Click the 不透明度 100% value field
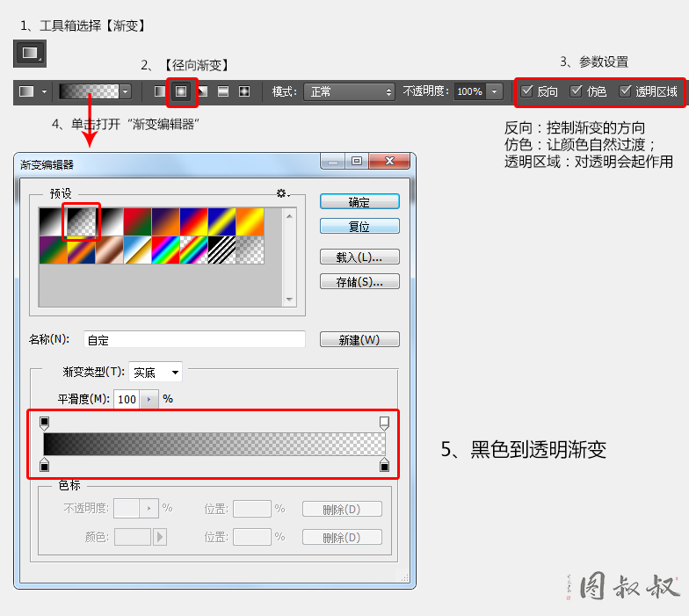 pos(469,91)
